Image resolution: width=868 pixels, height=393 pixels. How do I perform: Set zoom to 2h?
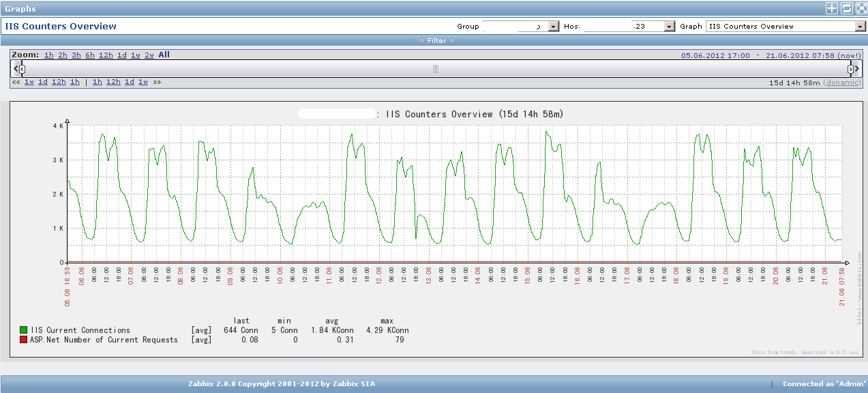63,55
